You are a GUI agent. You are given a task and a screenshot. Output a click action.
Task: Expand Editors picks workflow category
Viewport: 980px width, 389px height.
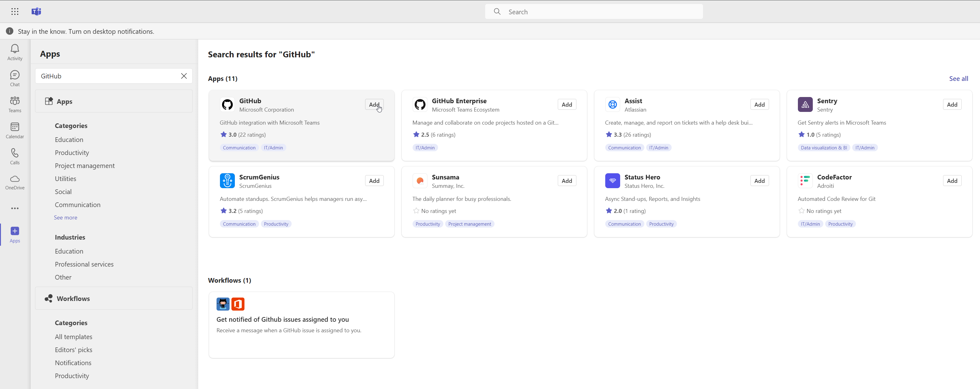click(x=73, y=349)
